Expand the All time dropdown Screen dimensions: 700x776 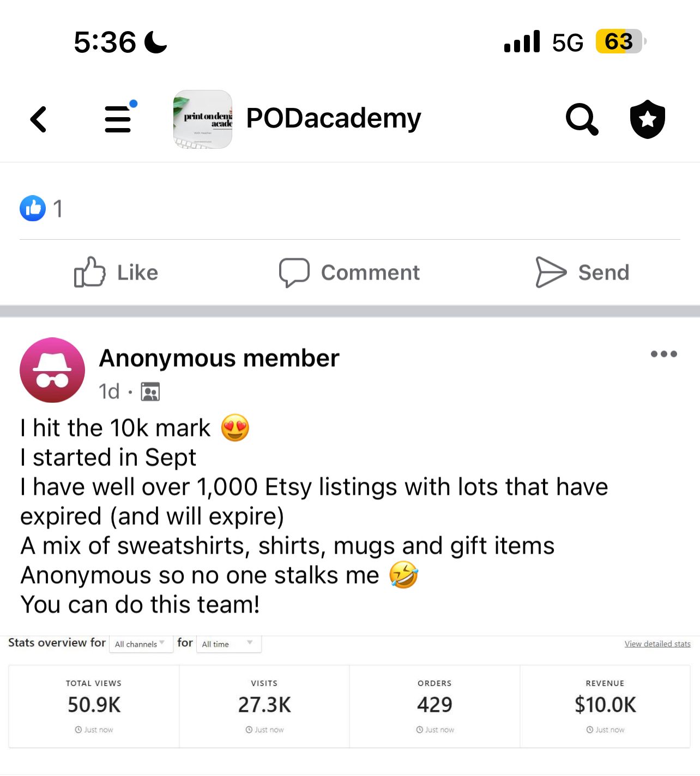pos(229,644)
